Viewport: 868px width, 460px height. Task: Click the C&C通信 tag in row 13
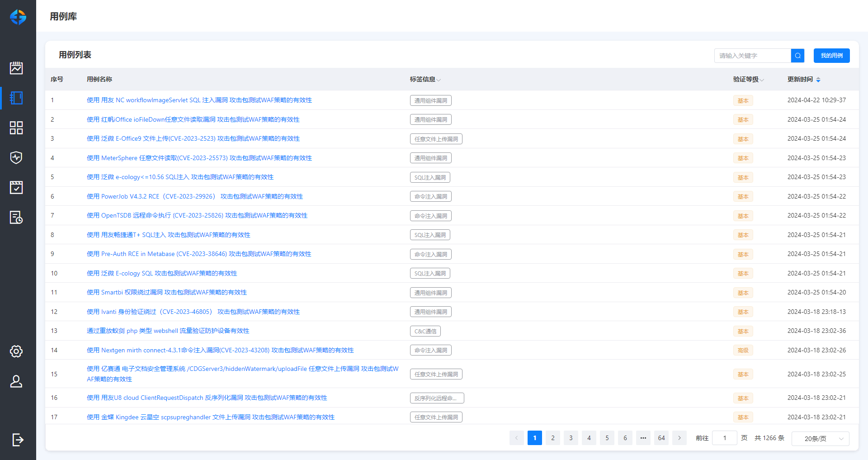point(425,331)
